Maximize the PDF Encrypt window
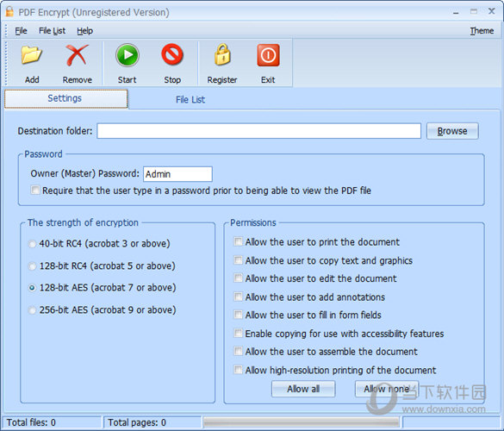Image resolution: width=504 pixels, height=431 pixels. [x=474, y=11]
